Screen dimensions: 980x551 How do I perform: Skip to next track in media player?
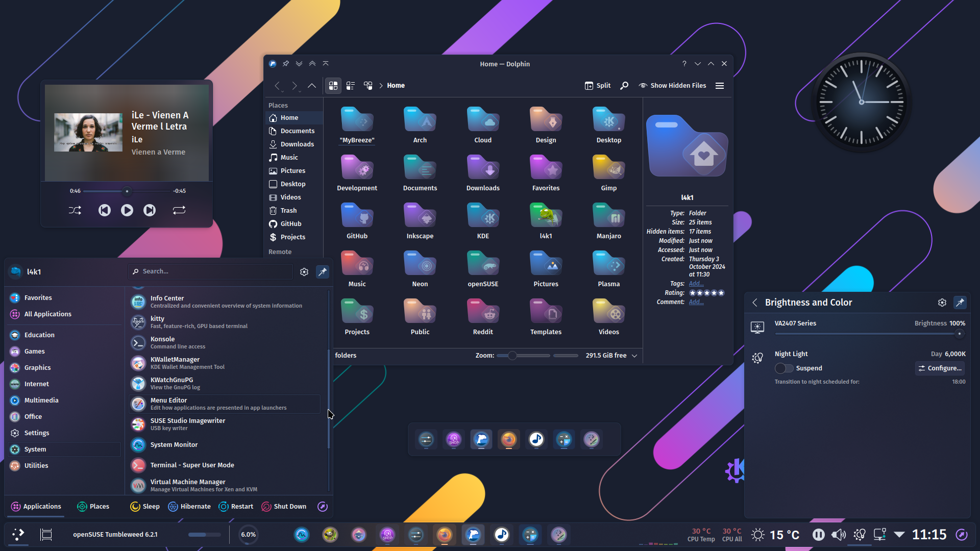pos(150,210)
